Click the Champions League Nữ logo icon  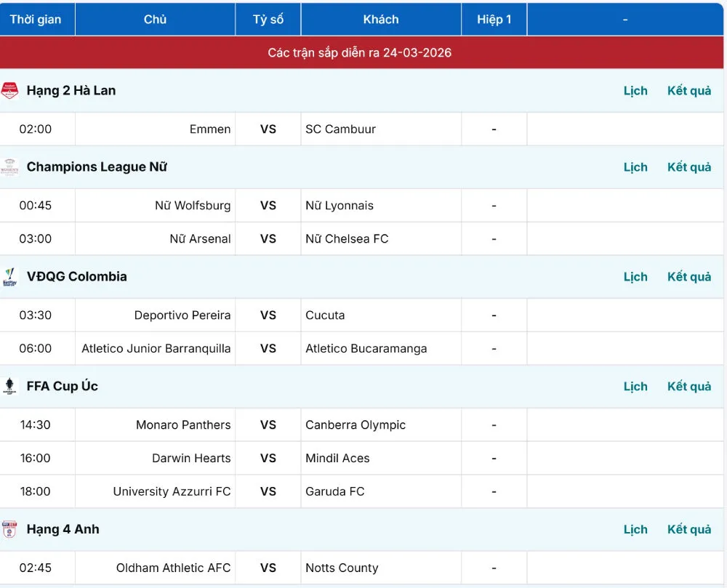[x=9, y=167]
